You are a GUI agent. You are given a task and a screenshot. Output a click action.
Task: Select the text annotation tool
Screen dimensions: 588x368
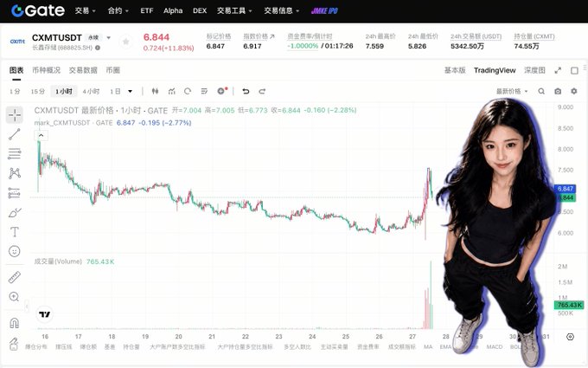point(15,232)
